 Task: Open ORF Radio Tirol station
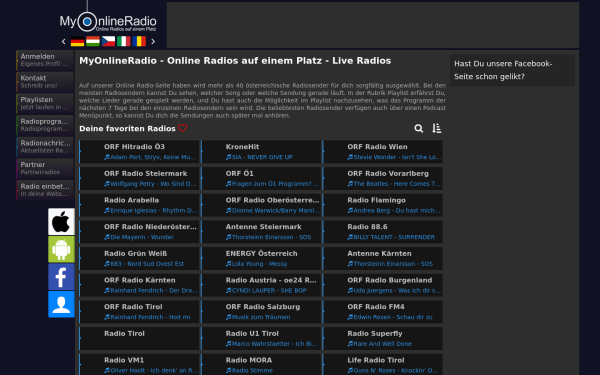coord(139,312)
